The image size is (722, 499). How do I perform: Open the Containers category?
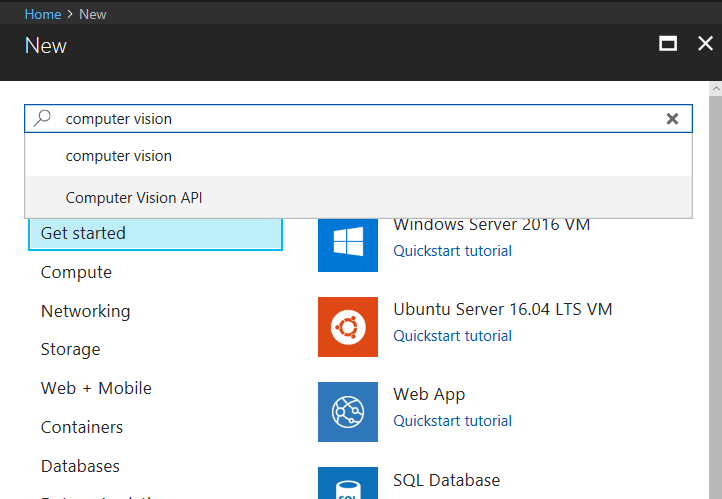pos(82,427)
